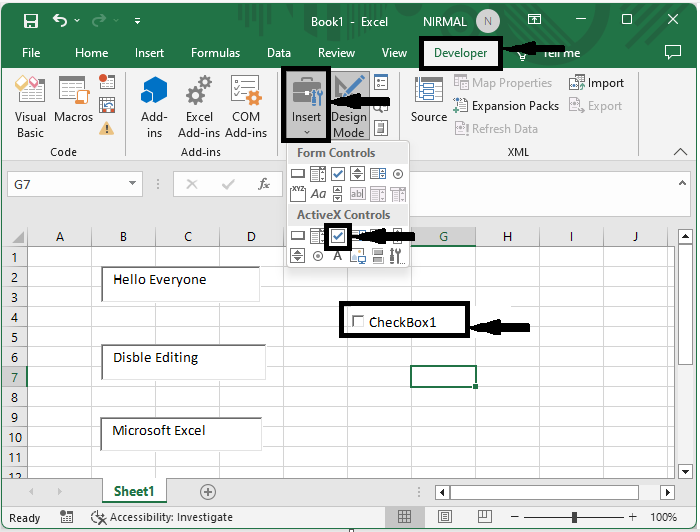Start Record Macro from Code group
The width and height of the screenshot is (700, 532).
click(x=107, y=82)
